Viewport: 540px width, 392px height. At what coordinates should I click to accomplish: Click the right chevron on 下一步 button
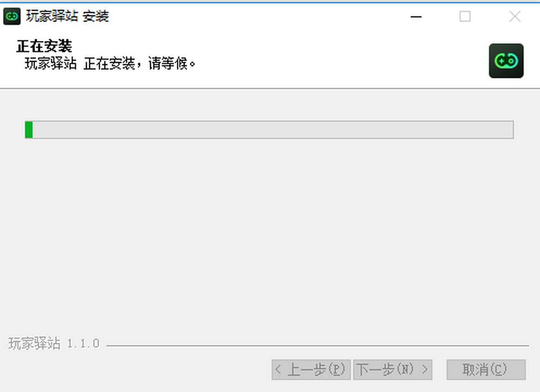424,370
